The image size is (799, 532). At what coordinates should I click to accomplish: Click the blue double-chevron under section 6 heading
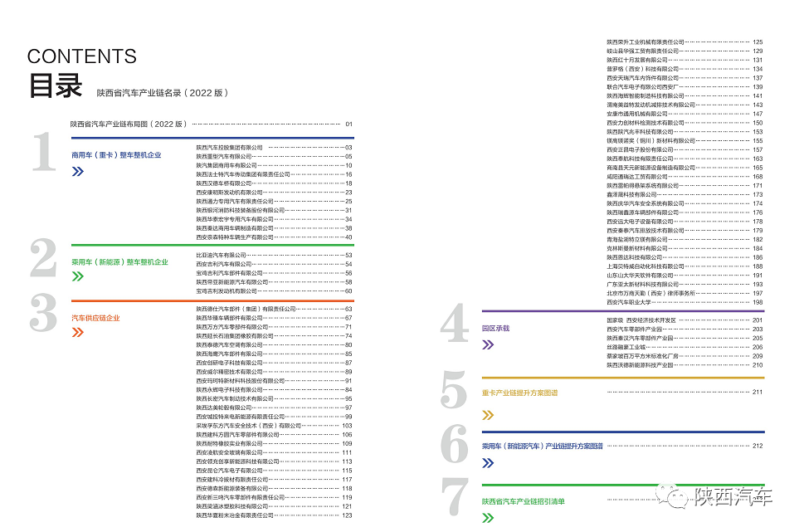pos(488,462)
